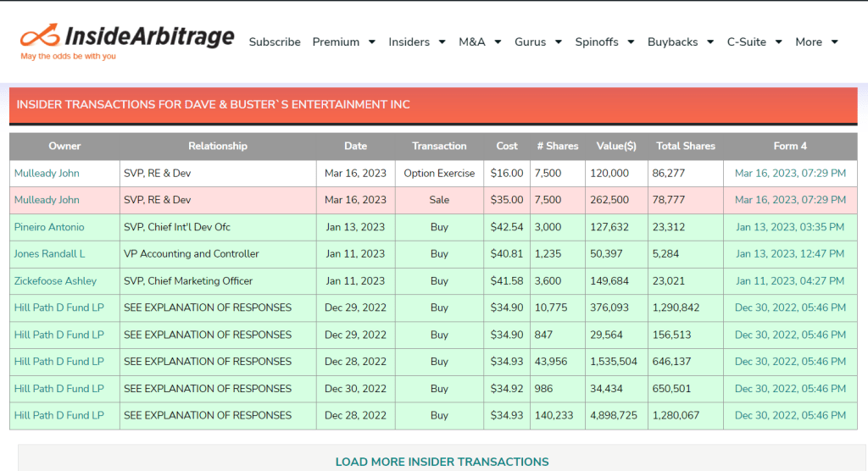Click the Date column header

pyautogui.click(x=355, y=146)
